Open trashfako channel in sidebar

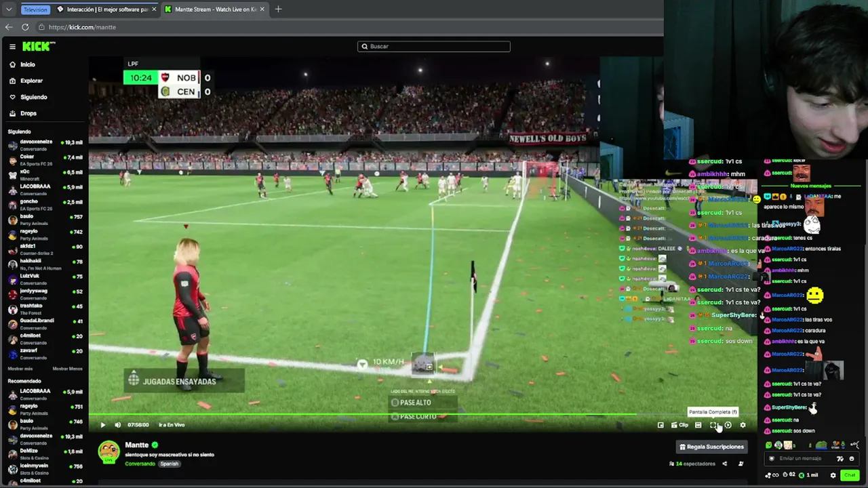click(x=45, y=309)
